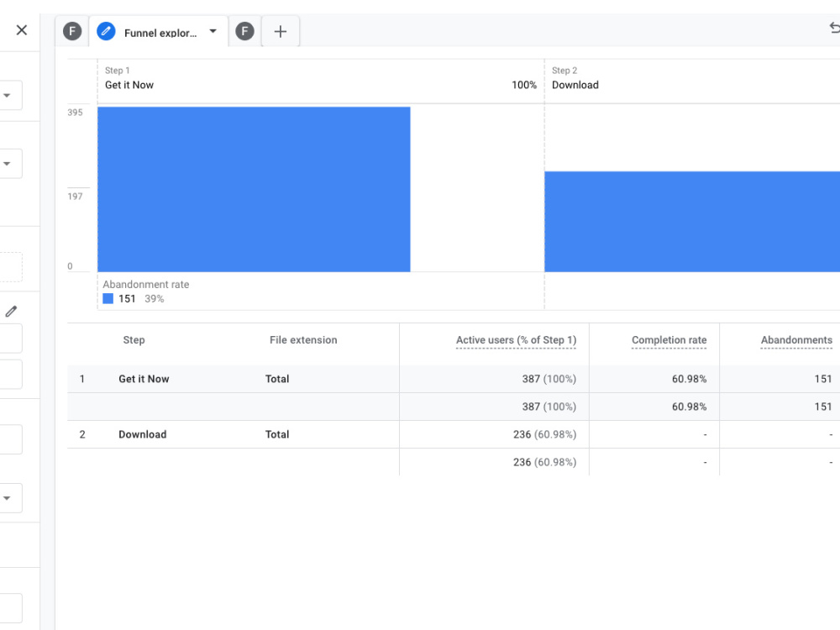Click the Total cell in Get it Now row
840x630 pixels.
click(277, 379)
